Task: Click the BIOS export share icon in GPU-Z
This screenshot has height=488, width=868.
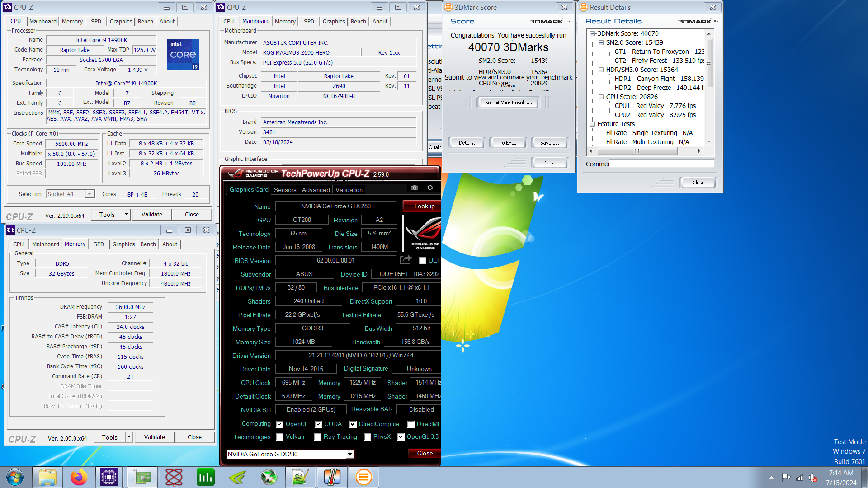Action: click(406, 260)
